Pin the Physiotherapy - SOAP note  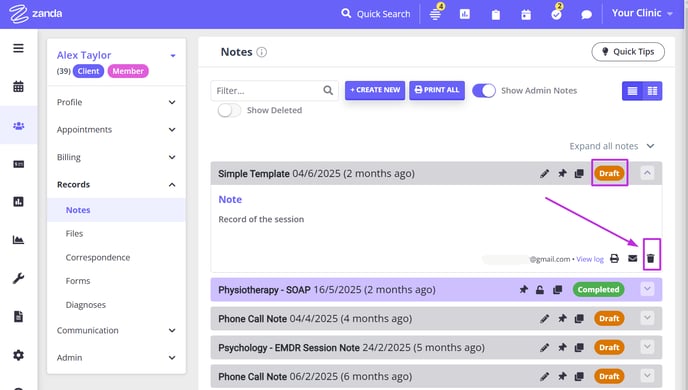pyautogui.click(x=523, y=290)
